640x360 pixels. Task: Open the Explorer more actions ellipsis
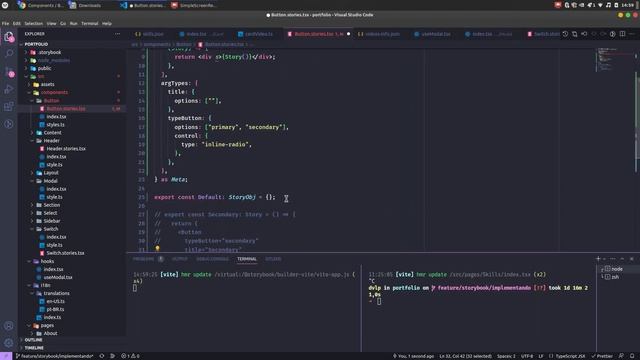118,34
